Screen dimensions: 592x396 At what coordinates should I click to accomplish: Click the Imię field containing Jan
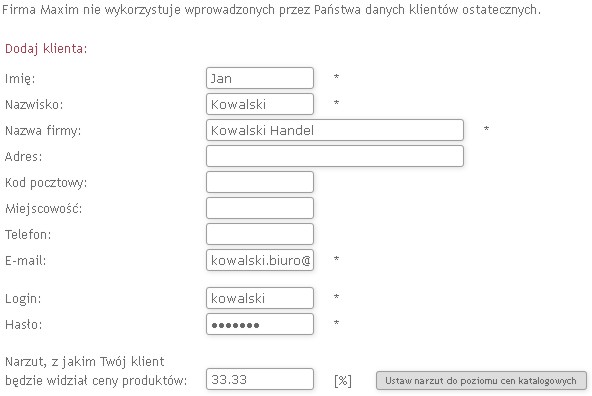[260, 78]
